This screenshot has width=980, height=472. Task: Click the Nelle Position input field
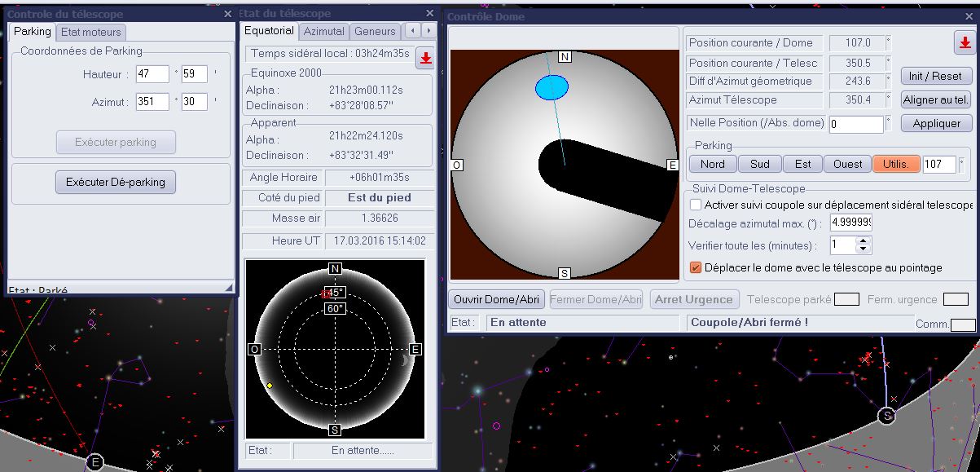click(856, 124)
